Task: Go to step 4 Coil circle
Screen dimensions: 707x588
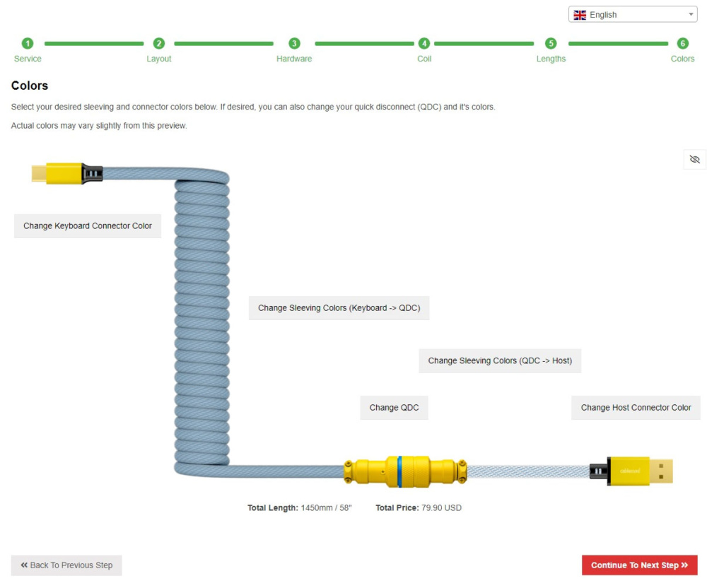Action: tap(423, 43)
